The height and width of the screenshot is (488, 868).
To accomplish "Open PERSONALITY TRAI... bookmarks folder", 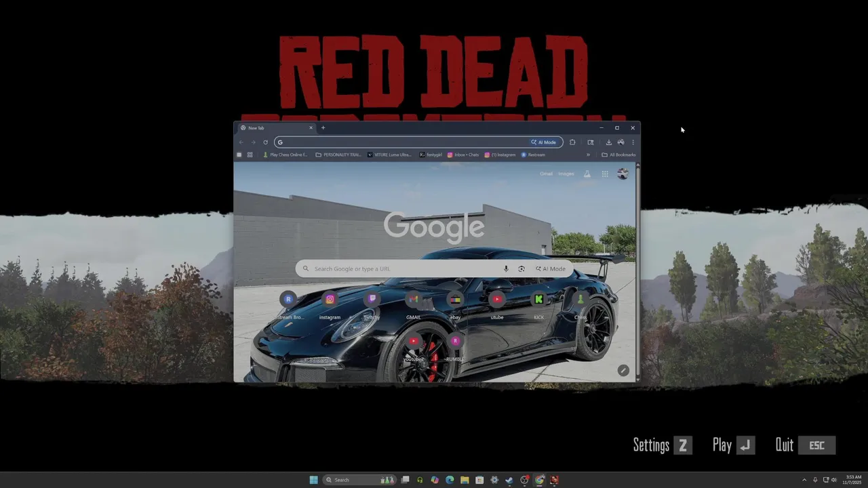I will click(x=338, y=155).
